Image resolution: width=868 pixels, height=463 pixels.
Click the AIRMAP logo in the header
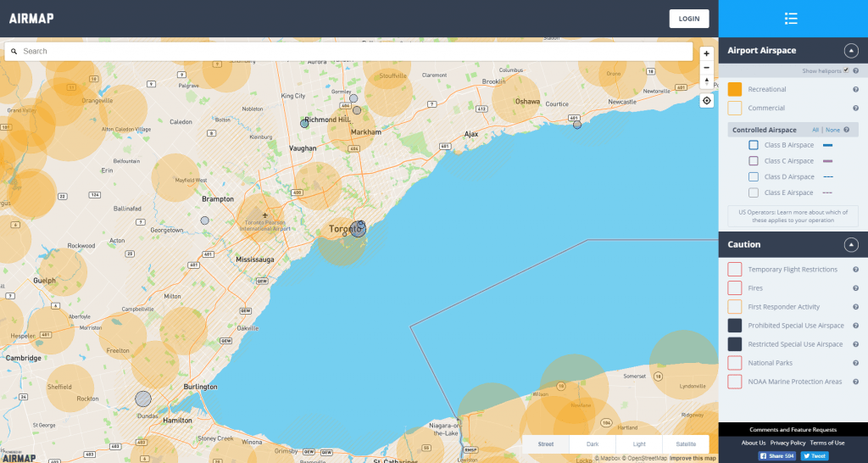point(31,19)
